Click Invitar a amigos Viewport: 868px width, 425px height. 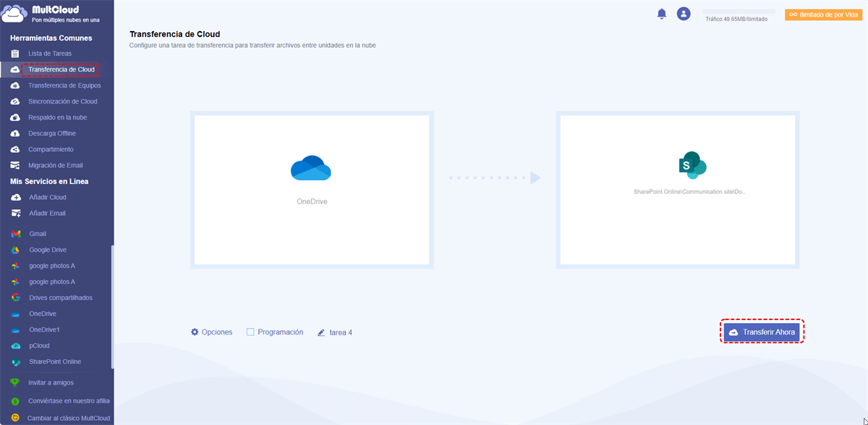51,382
